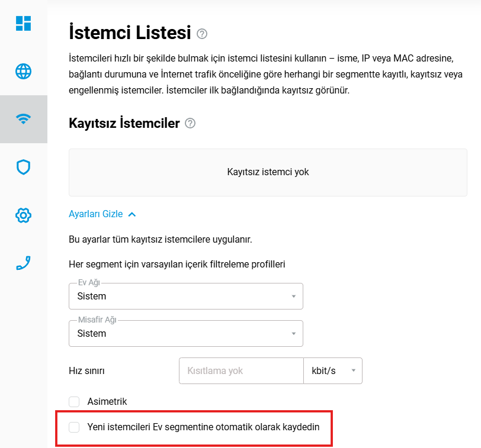This screenshot has height=448, width=481.
Task: Show help for Kayıtsız İstemciler heading
Action: [190, 124]
